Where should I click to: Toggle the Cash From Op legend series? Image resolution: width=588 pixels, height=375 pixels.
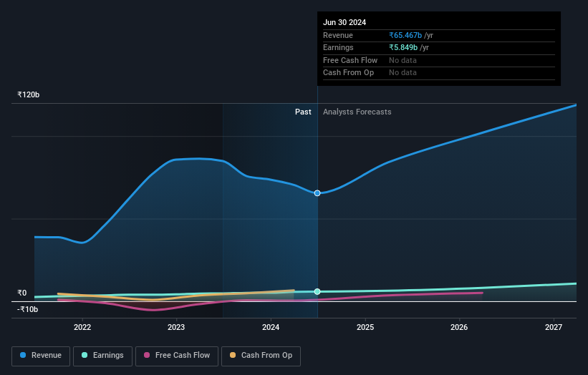[261, 356]
